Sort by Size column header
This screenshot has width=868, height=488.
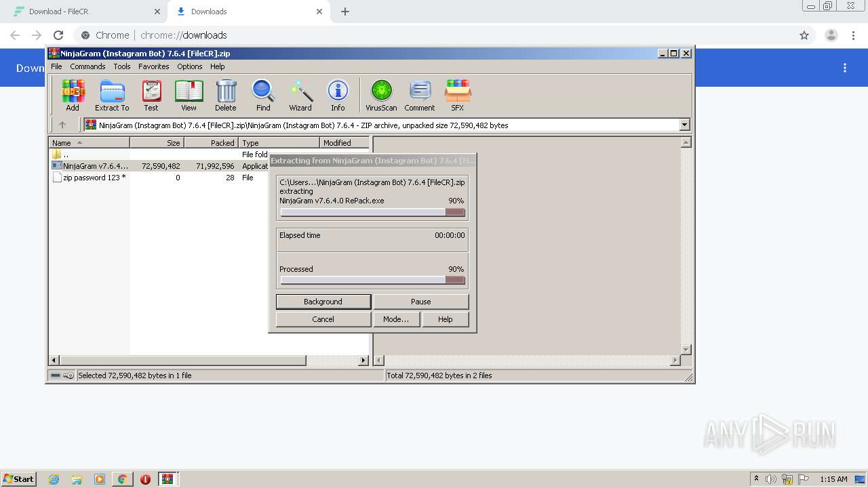click(157, 143)
